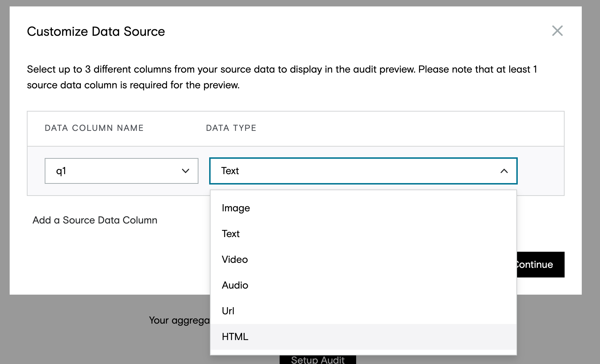This screenshot has height=364, width=600.
Task: Pick Url from the data type list
Action: [363, 311]
